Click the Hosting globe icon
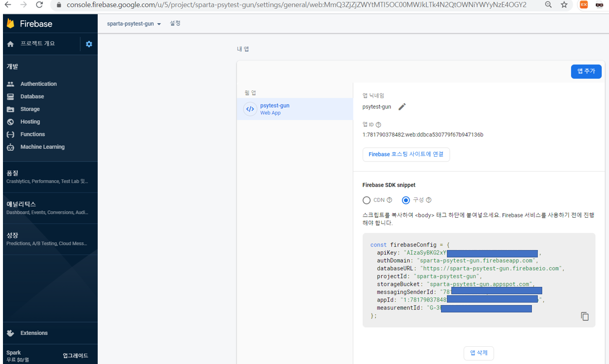The image size is (609, 364). 10,122
